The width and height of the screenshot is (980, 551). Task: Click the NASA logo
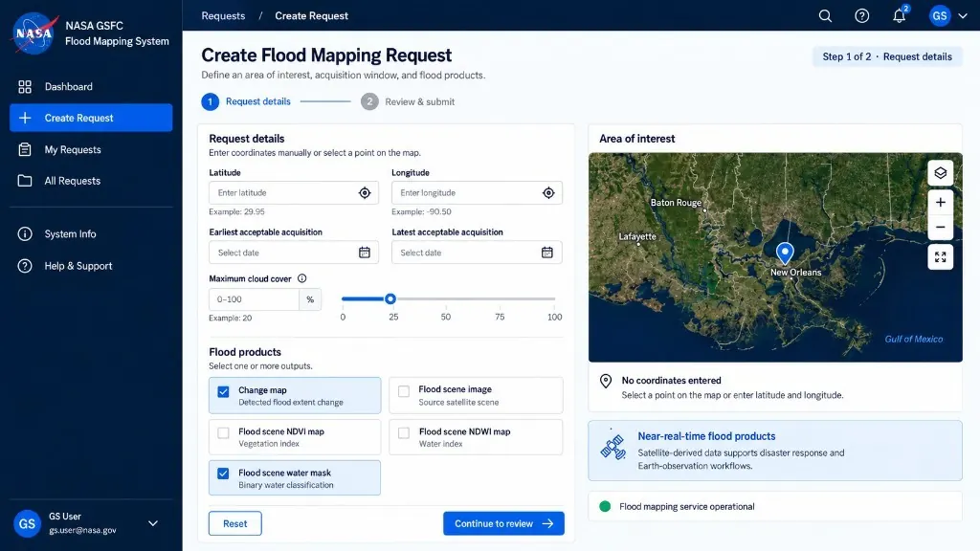[x=33, y=33]
